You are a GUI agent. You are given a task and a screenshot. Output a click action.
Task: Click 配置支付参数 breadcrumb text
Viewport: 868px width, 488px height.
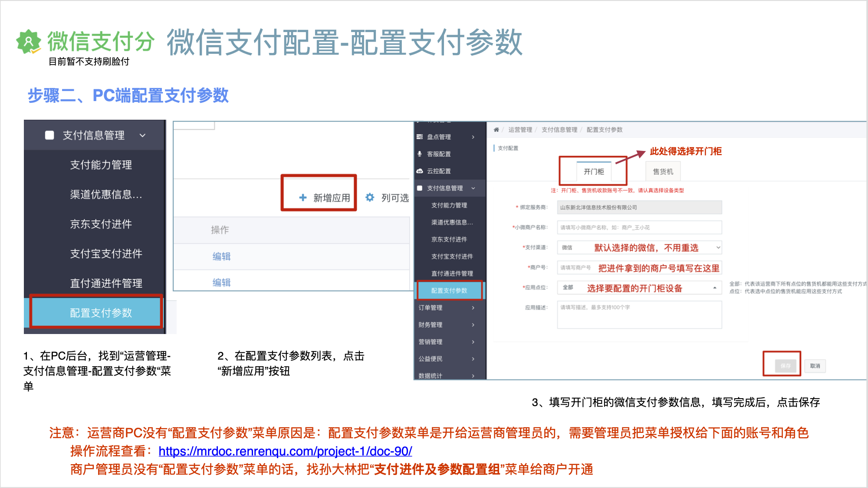604,130
